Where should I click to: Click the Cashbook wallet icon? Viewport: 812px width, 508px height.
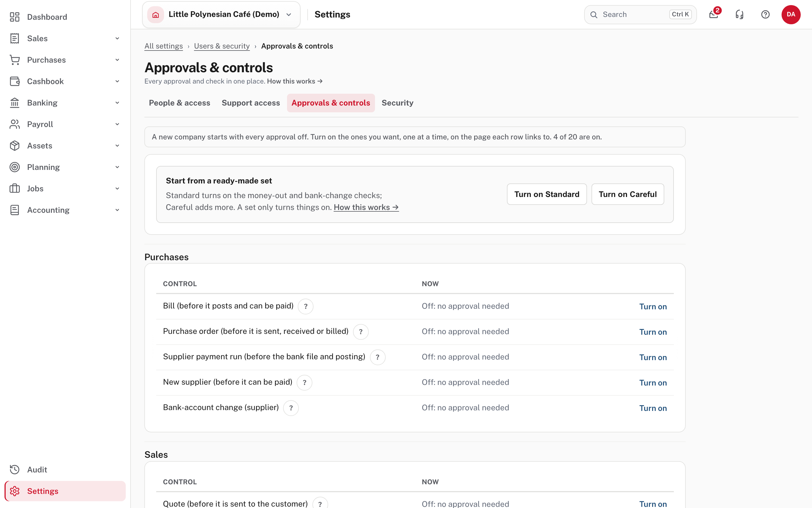(x=14, y=81)
